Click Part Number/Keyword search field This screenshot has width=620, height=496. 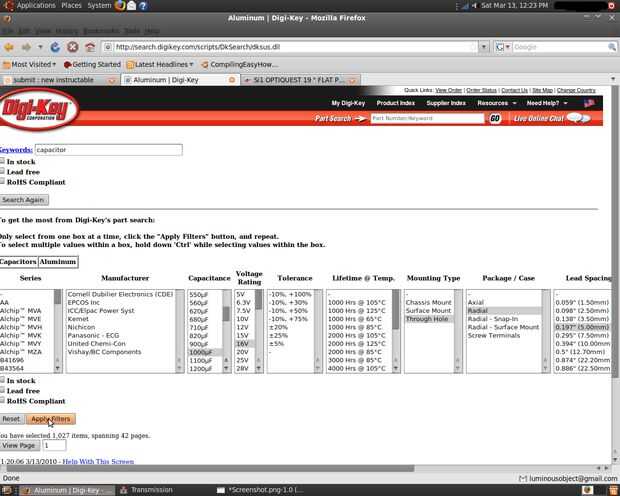(427, 118)
